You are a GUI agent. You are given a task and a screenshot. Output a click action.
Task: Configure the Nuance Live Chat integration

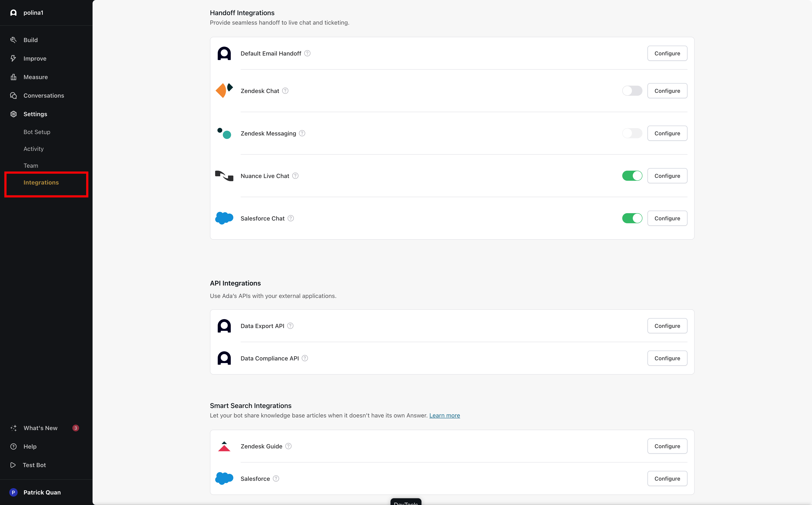[x=667, y=176]
